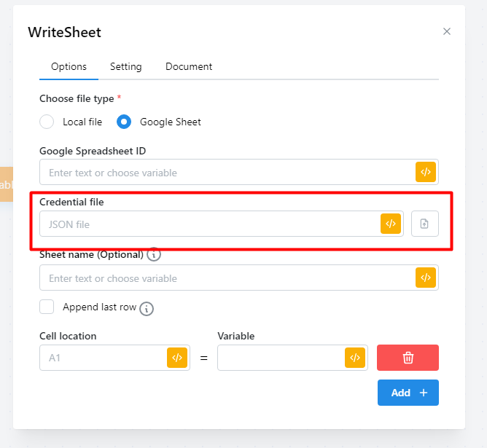
Task: Click the Google Spreadsheet ID input field
Action: (226, 173)
